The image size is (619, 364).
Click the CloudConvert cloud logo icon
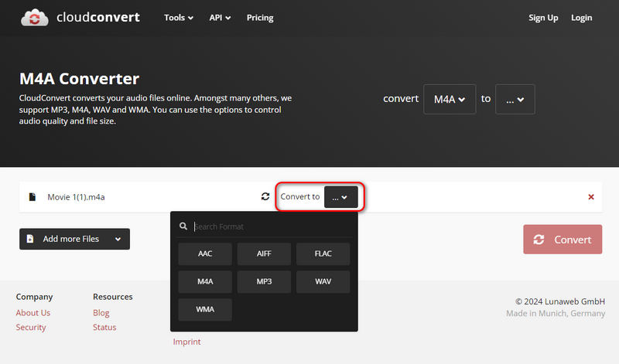click(x=35, y=18)
